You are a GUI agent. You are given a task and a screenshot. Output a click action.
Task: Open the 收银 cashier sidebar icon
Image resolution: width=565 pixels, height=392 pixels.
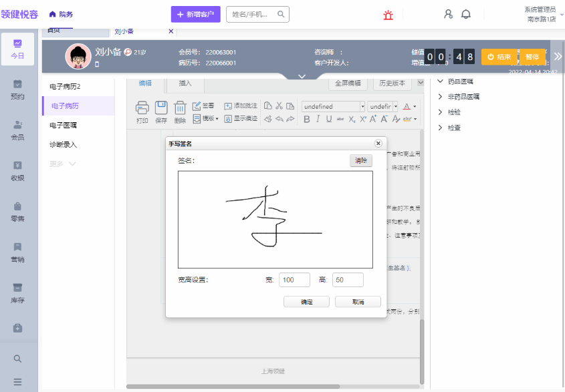coord(17,172)
